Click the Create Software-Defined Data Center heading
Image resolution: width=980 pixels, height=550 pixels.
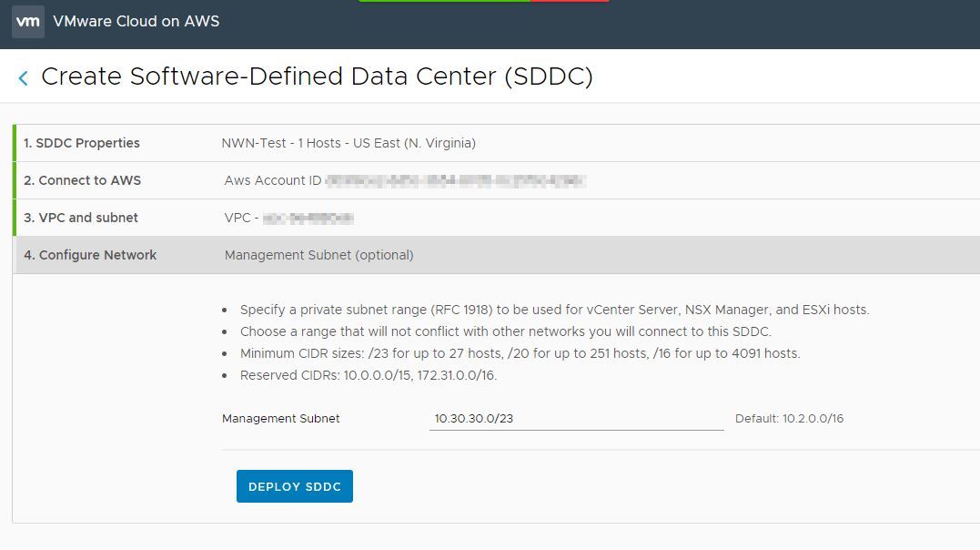click(317, 77)
